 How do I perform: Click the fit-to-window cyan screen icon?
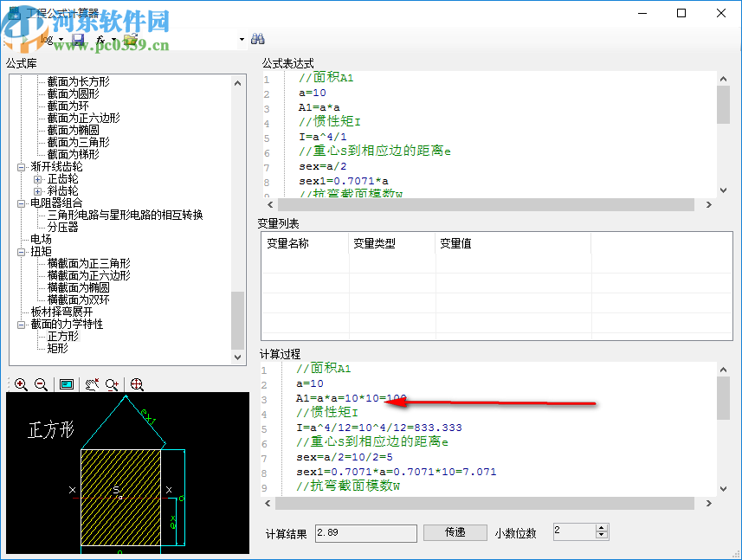click(x=67, y=384)
